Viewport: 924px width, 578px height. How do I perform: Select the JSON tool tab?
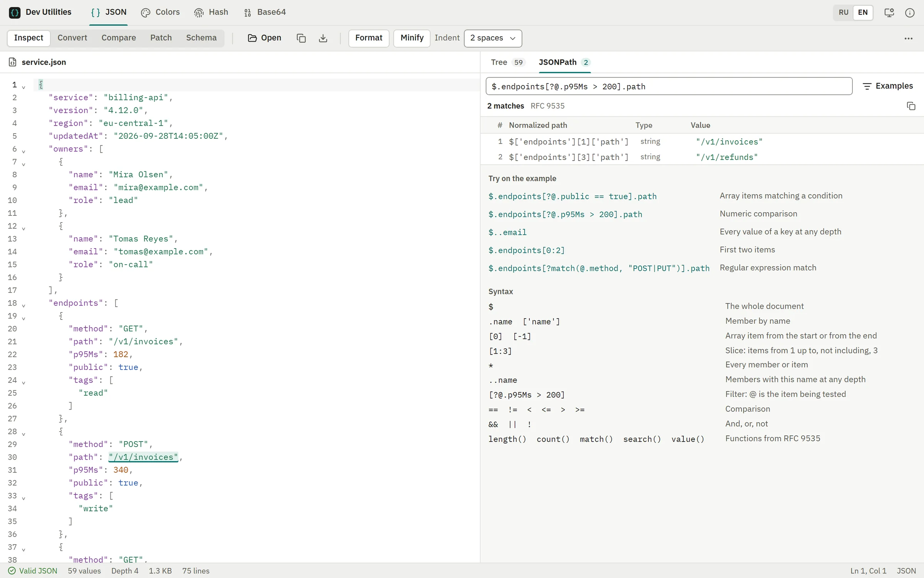point(109,12)
